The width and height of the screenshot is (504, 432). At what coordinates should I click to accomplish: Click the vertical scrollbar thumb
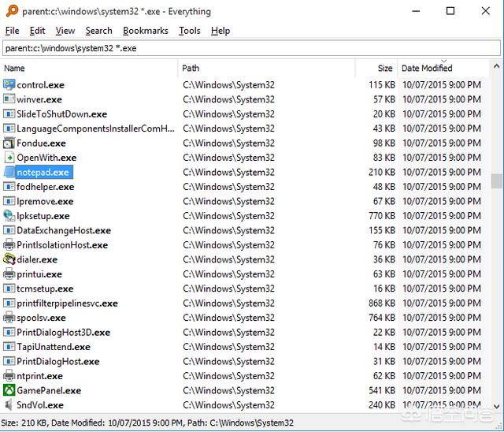point(496,181)
